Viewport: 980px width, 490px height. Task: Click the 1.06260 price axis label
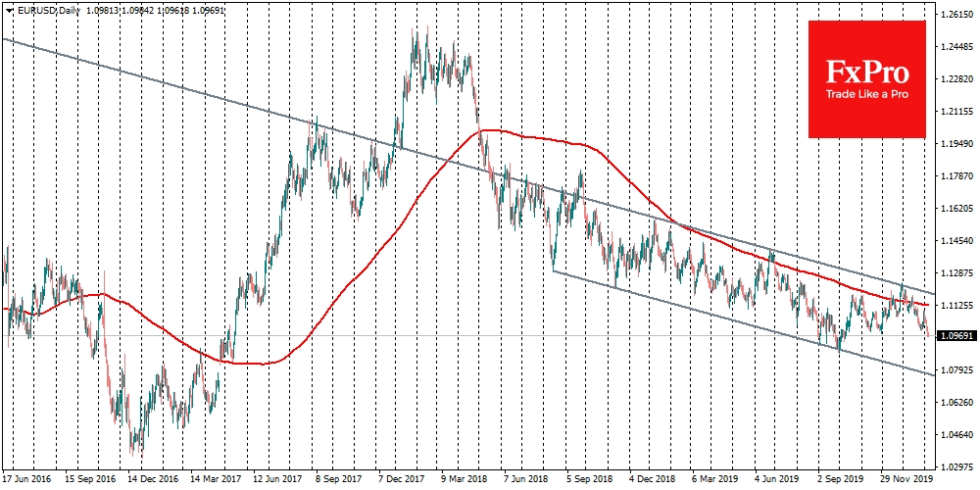[958, 402]
